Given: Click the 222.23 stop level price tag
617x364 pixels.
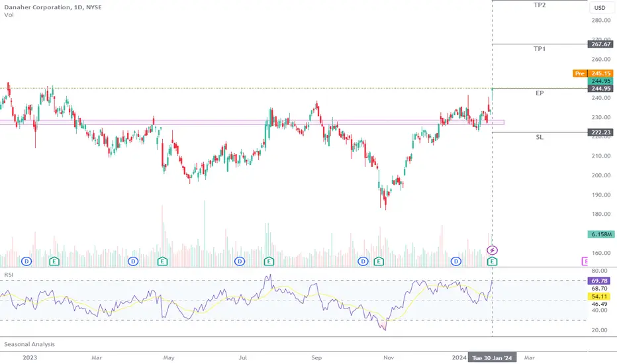Looking at the screenshot, I should (x=600, y=132).
